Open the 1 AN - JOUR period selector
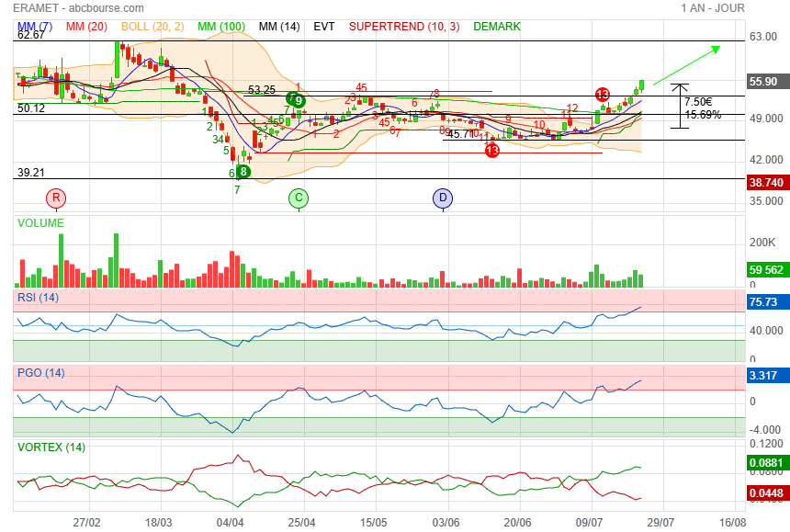Image resolution: width=790 pixels, height=532 pixels. click(x=713, y=8)
